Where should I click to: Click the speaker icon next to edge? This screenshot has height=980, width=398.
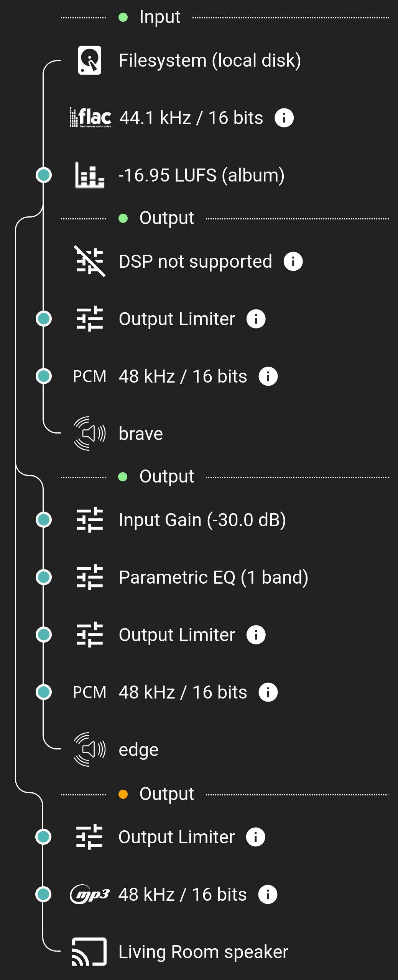click(x=90, y=749)
